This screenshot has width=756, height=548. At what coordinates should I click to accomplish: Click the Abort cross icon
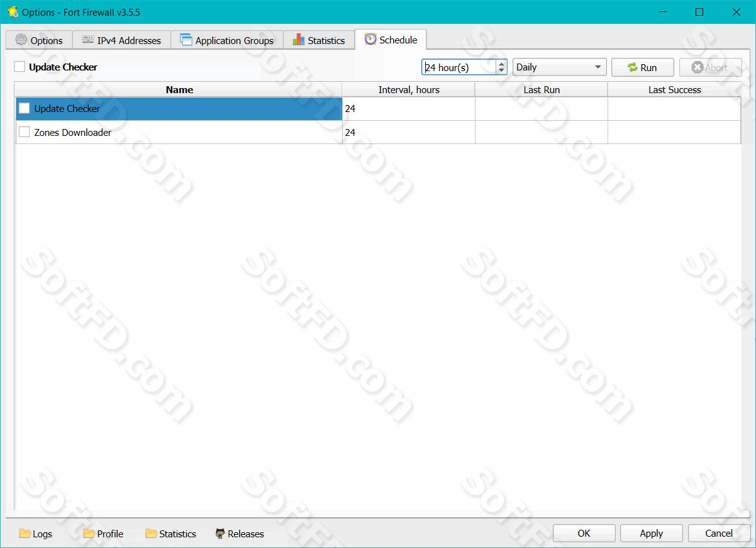coord(697,67)
